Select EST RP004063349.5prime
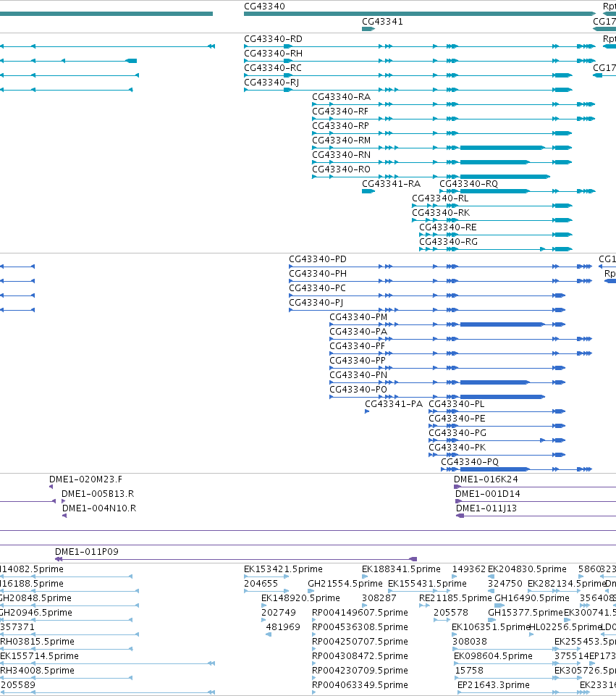The width and height of the screenshot is (616, 696). point(360,685)
